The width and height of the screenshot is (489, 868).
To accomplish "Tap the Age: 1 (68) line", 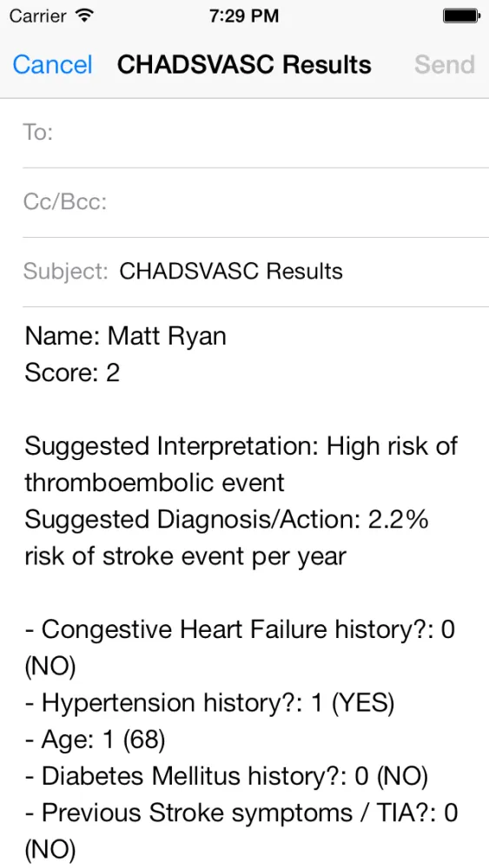I will 96,740.
